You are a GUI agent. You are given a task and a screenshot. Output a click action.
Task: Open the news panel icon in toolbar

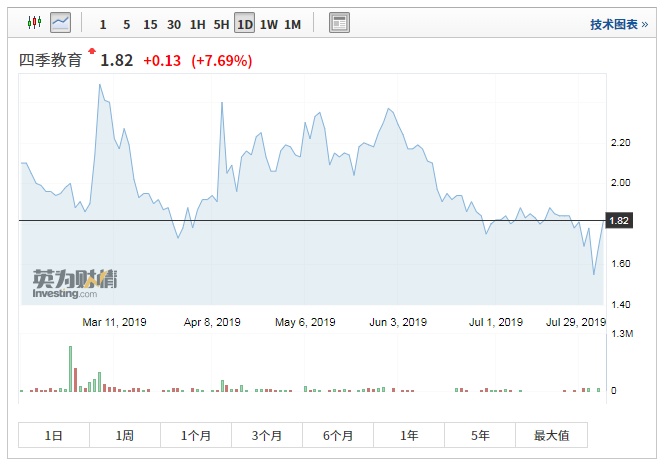click(340, 22)
